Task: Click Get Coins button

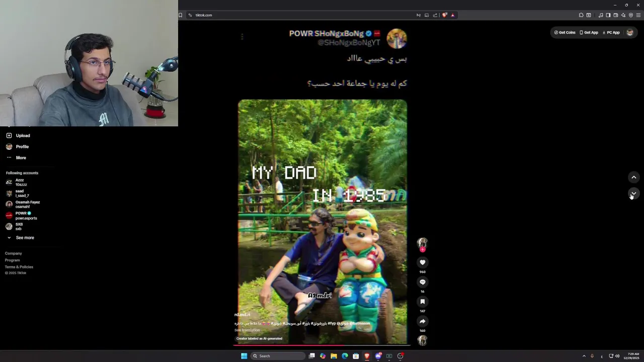Action: click(565, 33)
